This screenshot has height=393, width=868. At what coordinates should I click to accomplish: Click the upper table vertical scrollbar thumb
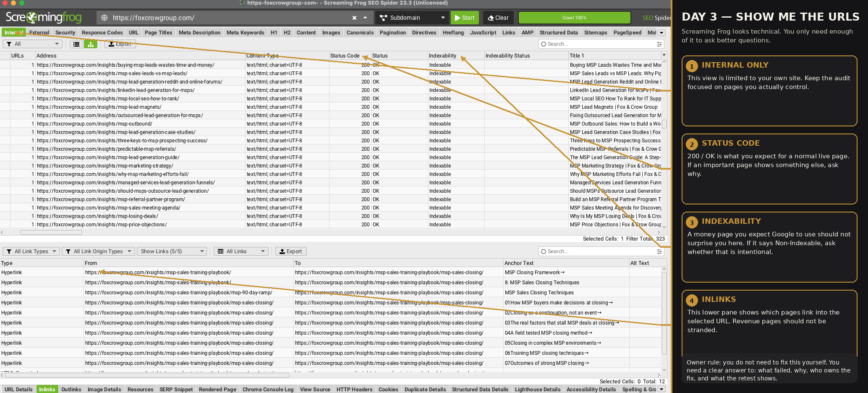[664, 124]
